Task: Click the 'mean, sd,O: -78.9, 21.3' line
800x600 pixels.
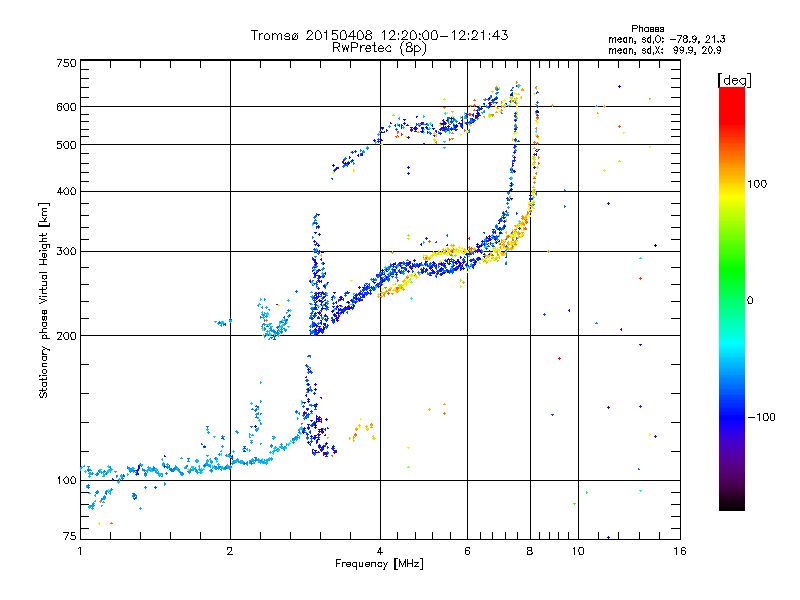Action: (667, 39)
